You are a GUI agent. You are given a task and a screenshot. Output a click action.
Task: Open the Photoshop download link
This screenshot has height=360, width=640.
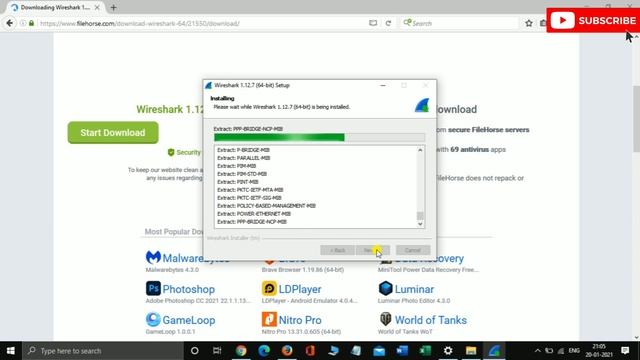click(x=189, y=289)
